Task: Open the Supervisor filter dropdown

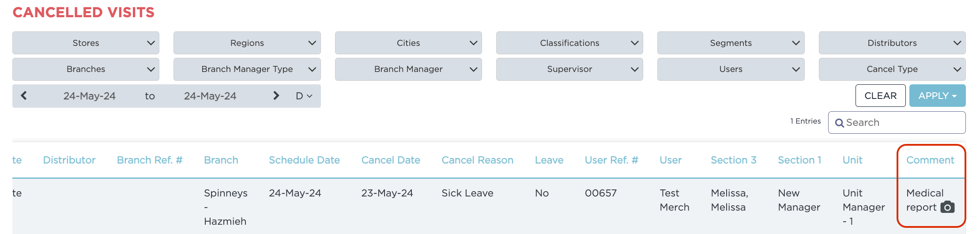Action: coord(569,69)
